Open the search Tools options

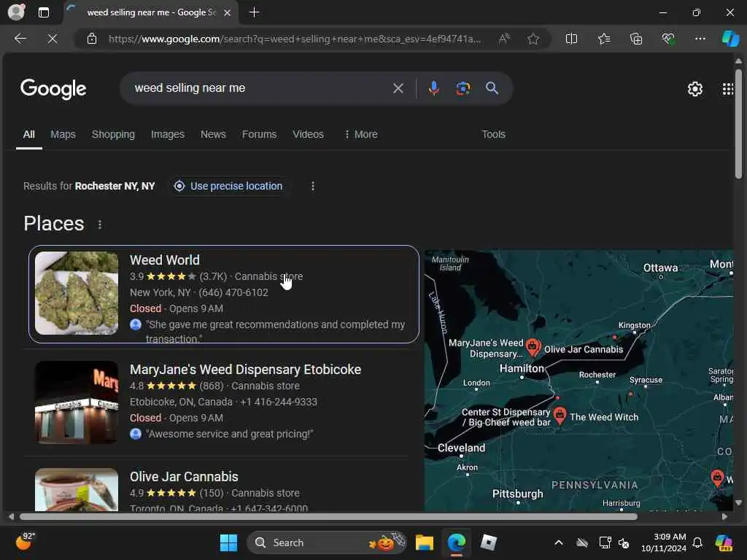click(x=493, y=134)
